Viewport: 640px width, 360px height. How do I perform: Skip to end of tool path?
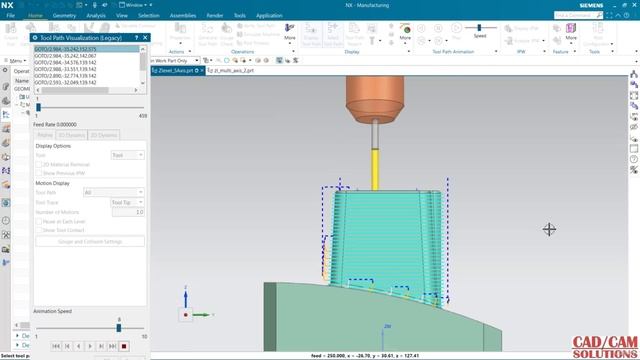(112, 346)
